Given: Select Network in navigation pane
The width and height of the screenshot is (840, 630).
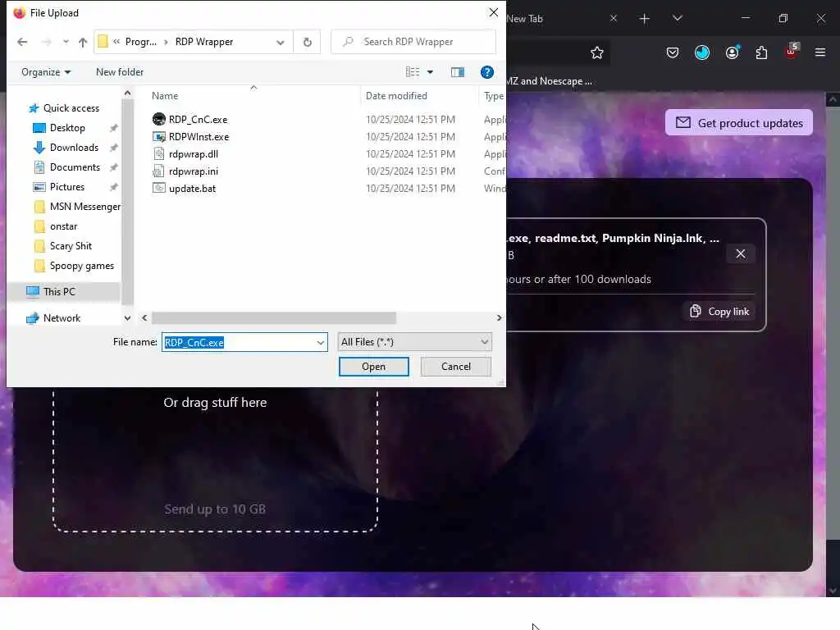Looking at the screenshot, I should (x=62, y=318).
